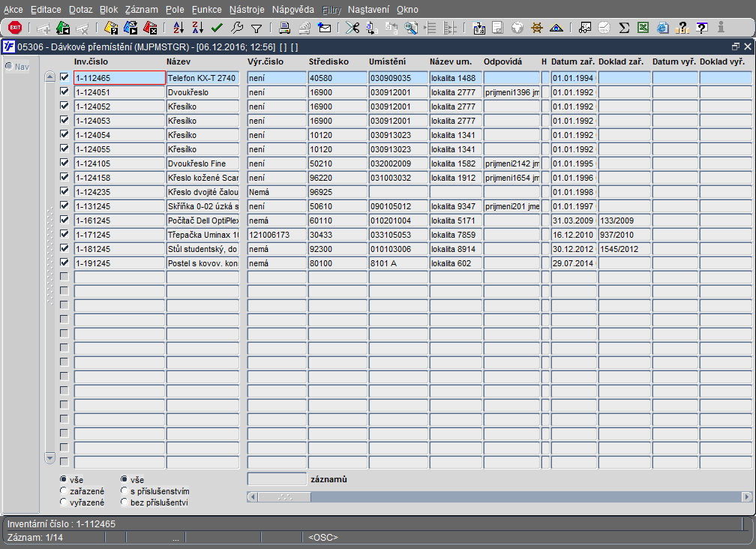The image size is (756, 549).
Task: Click the blue execute-query folder icon
Action: [x=130, y=28]
